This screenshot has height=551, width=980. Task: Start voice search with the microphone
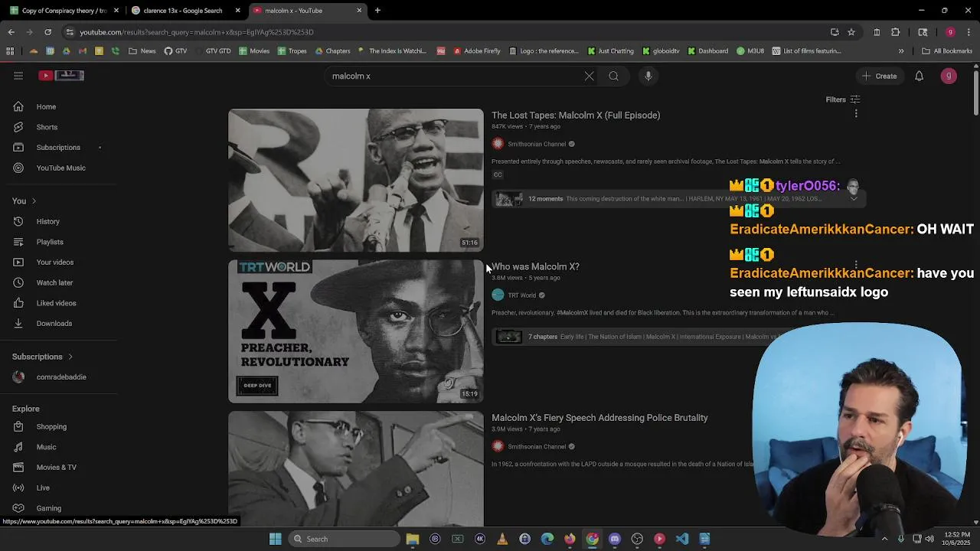click(x=648, y=76)
